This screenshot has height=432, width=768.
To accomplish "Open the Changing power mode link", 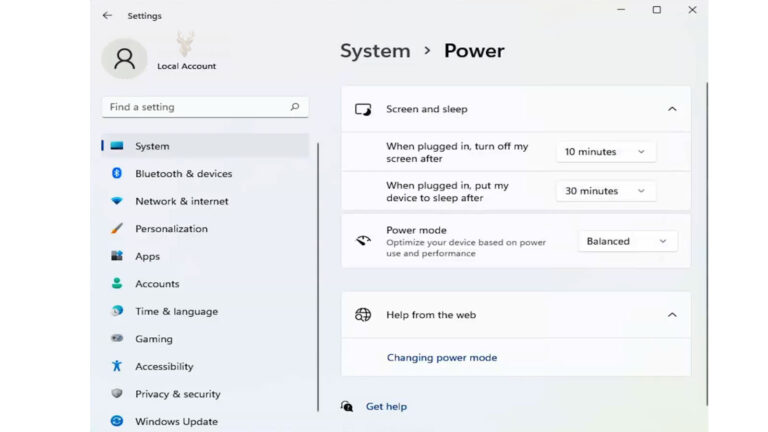I will [442, 358].
